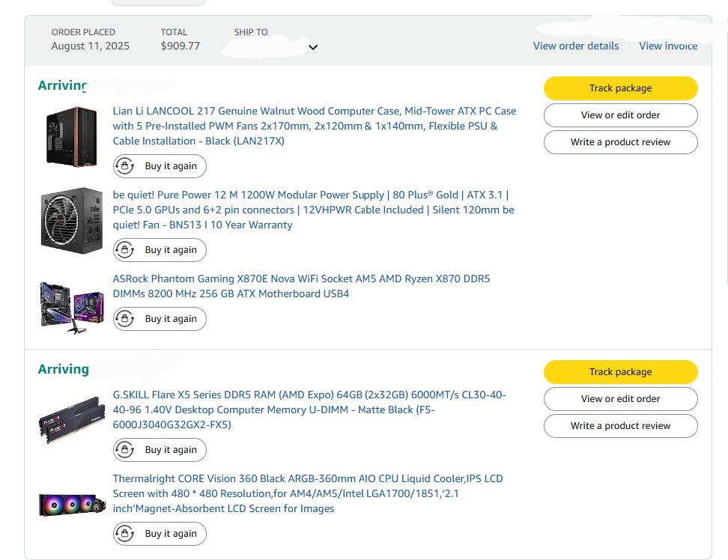Open ASRock Phantom Gaming X870E Nova title
Viewport: 728px width, 560px height.
(x=301, y=286)
